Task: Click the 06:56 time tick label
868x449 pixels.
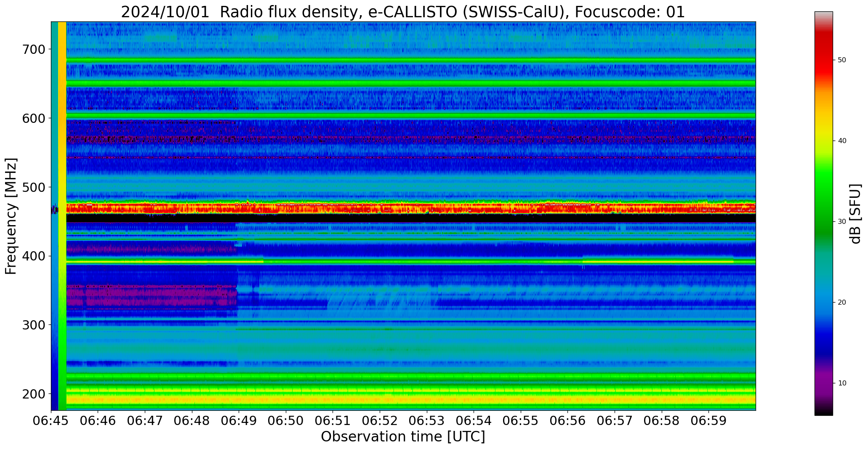Action: [568, 421]
